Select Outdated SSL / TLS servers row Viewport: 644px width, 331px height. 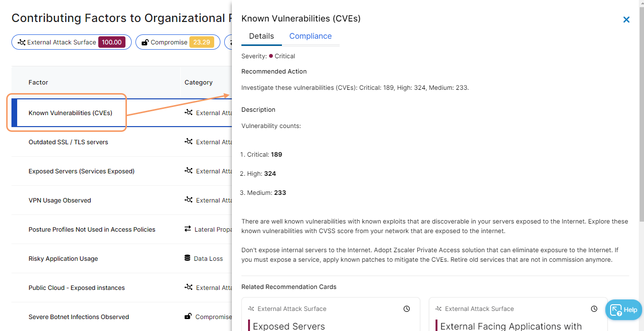[68, 142]
